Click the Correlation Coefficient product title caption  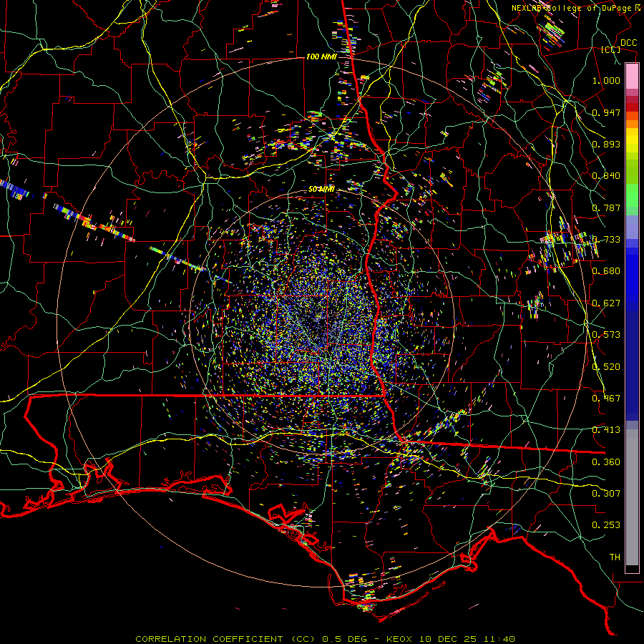click(x=325, y=639)
